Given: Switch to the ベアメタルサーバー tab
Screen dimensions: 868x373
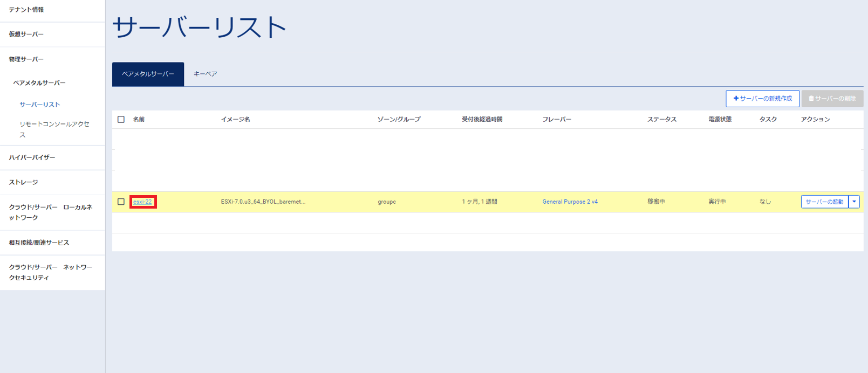Looking at the screenshot, I should 148,74.
